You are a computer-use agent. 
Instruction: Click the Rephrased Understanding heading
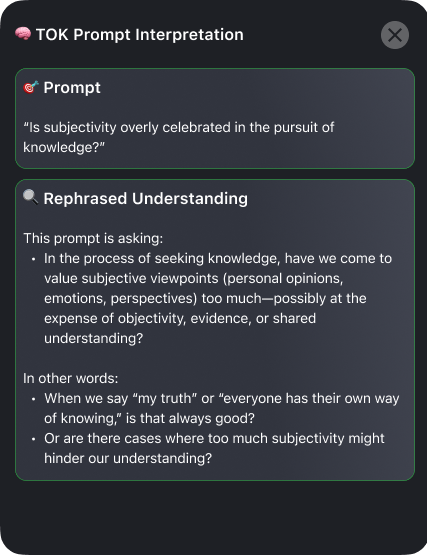(x=146, y=198)
